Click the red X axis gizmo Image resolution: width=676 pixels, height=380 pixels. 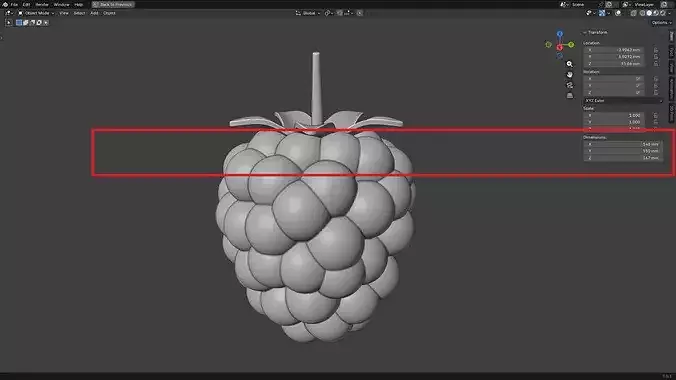(560, 47)
